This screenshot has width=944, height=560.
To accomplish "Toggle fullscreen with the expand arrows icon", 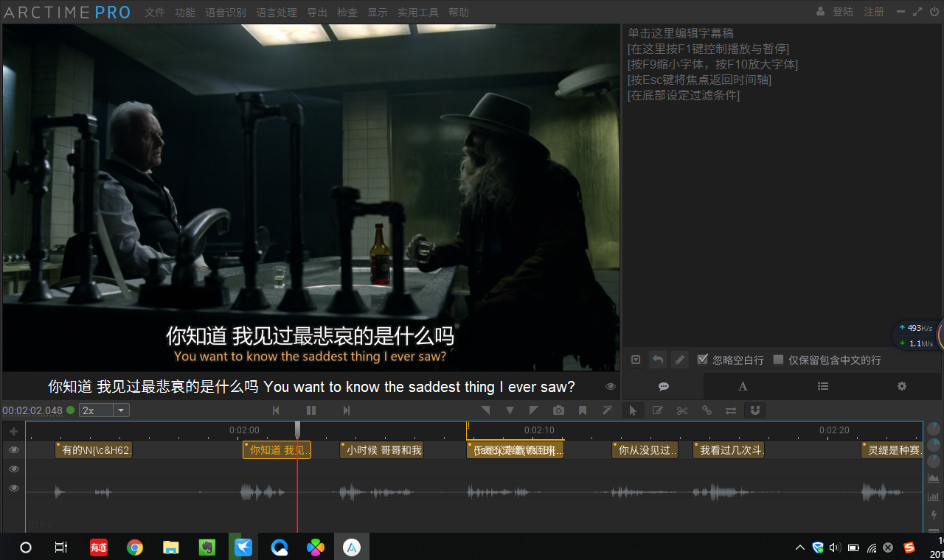I will click(917, 12).
